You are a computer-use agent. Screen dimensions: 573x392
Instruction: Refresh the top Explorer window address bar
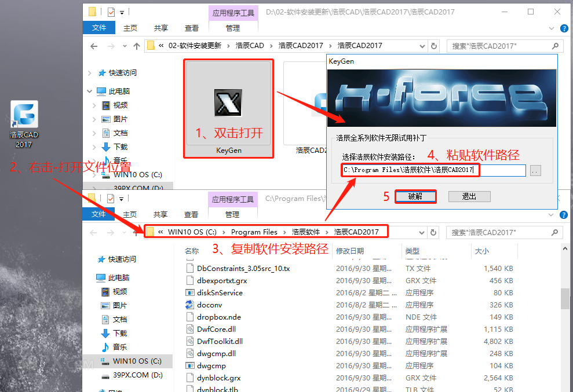pyautogui.click(x=434, y=46)
